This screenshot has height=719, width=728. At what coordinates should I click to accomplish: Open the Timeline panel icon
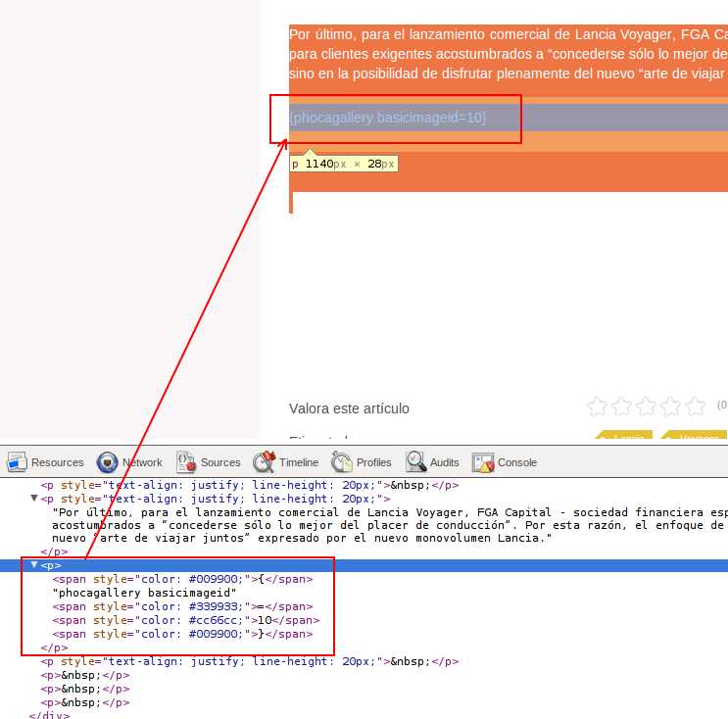tap(265, 462)
